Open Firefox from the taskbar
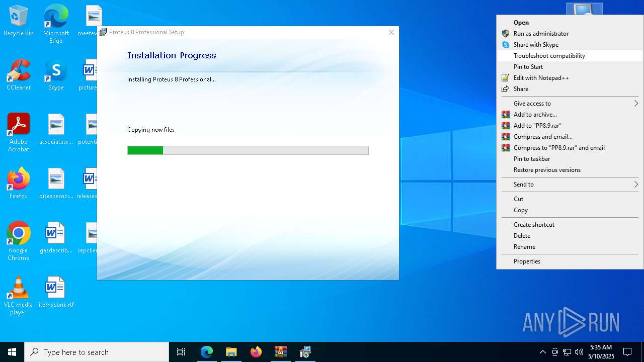Screen dimensions: 644x362 [256, 352]
